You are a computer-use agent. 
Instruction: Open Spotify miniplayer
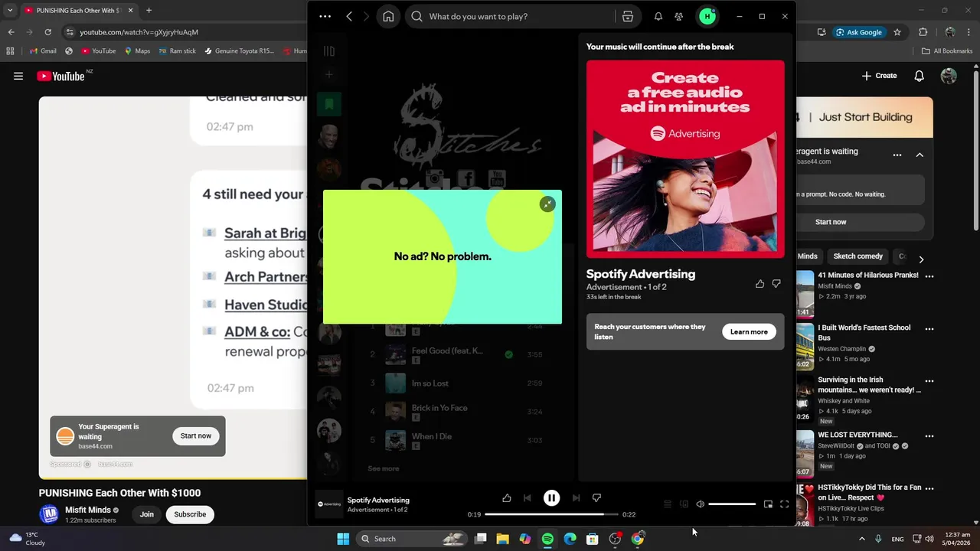coord(768,504)
